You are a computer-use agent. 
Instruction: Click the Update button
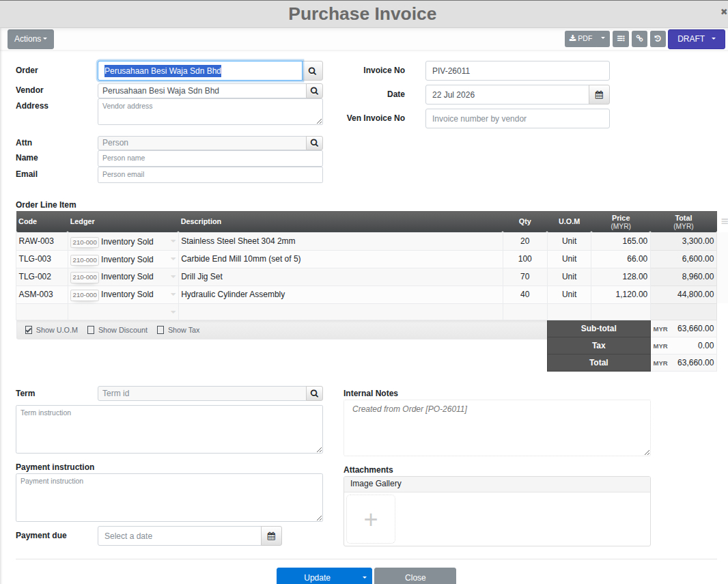tap(317, 577)
